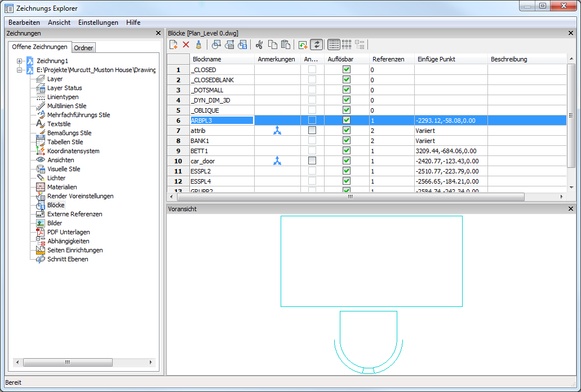581x392 pixels.
Task: Collapse the E:\Projekte drawing tree node
Action: click(20, 70)
